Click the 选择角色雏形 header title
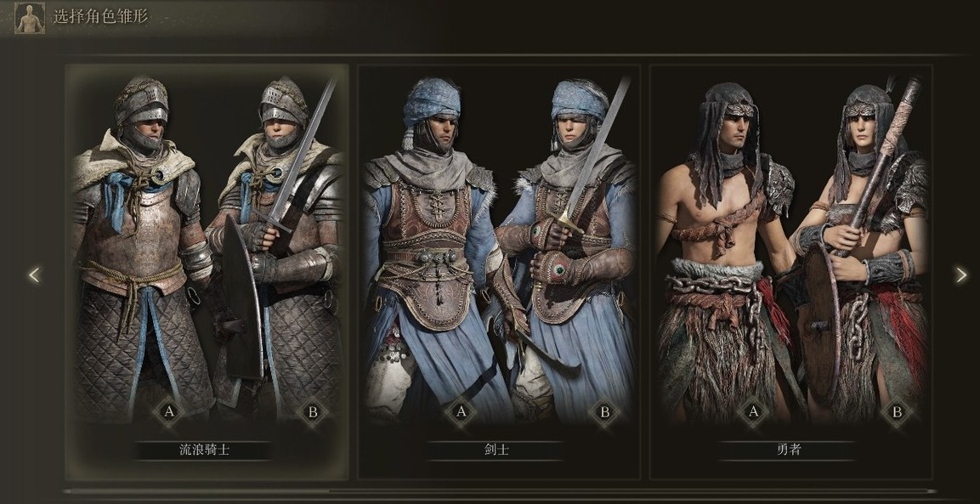Image resolution: width=980 pixels, height=504 pixels. point(101,16)
